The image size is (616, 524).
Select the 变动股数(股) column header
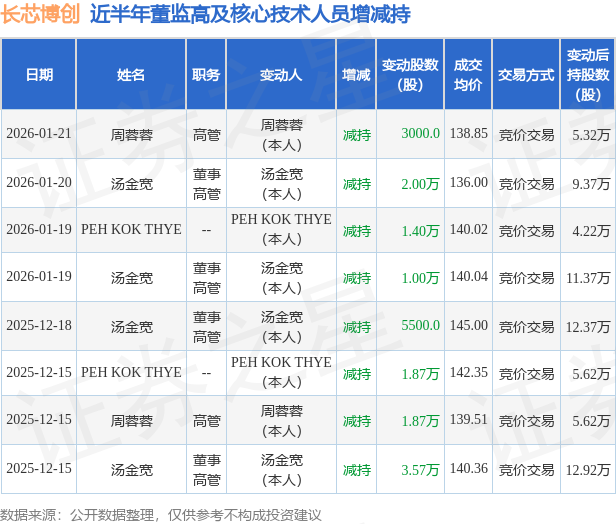pyautogui.click(x=410, y=74)
